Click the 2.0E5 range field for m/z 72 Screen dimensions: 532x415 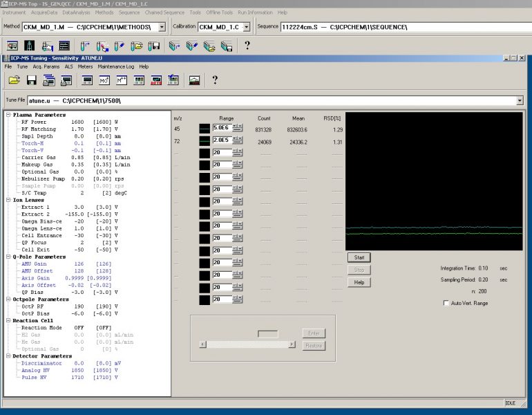coord(222,140)
